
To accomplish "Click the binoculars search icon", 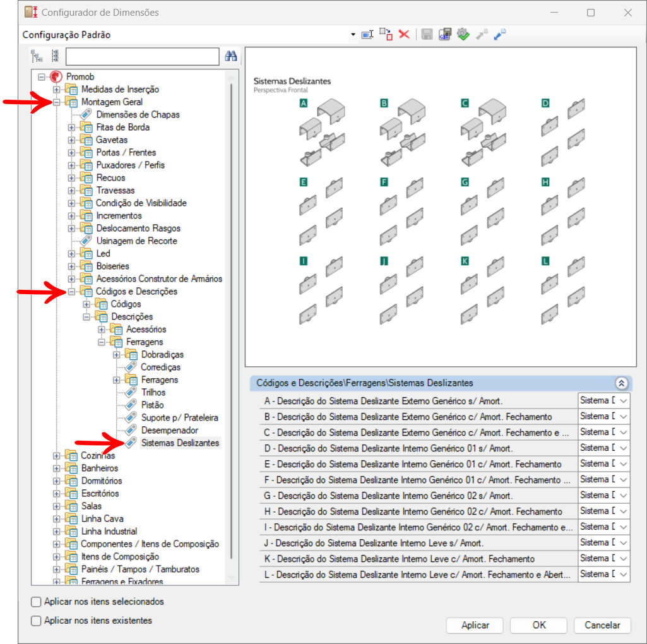I will tap(231, 56).
